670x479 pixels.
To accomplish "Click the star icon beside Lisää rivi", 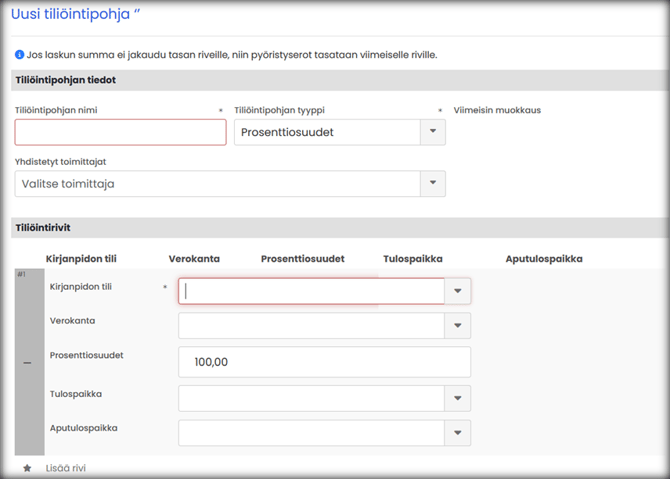I will click(x=27, y=467).
